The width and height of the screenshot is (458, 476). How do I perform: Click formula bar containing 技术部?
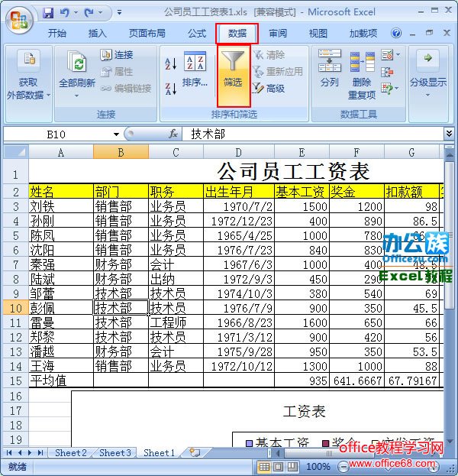[312, 134]
